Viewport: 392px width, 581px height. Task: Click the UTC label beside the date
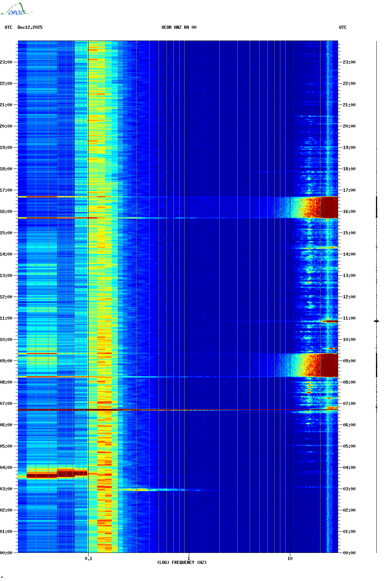coord(9,27)
